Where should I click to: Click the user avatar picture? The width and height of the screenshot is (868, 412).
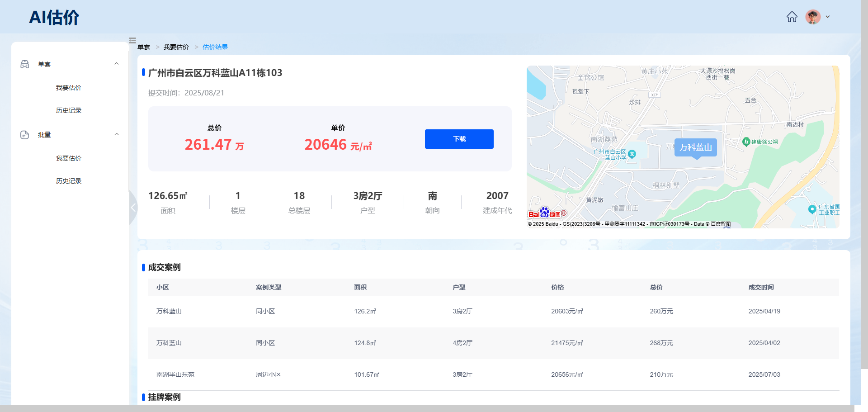point(812,17)
